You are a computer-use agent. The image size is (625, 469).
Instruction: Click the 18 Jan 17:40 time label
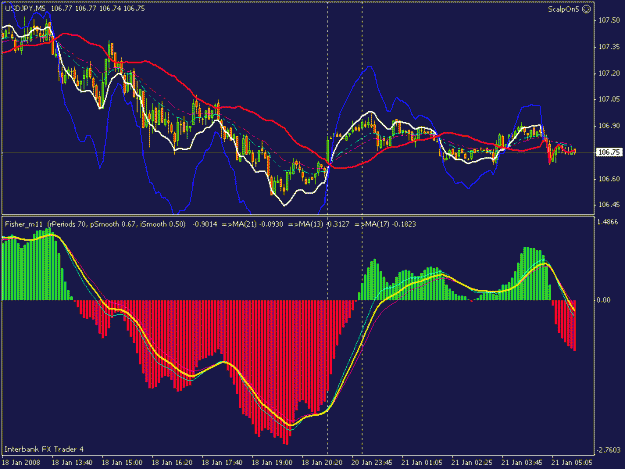pyautogui.click(x=222, y=463)
